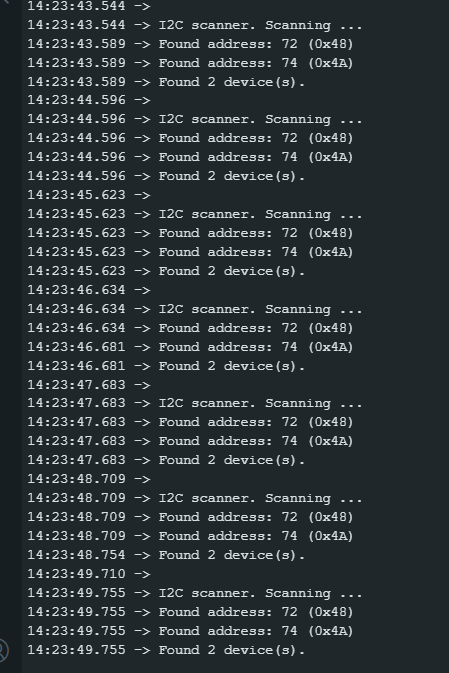The image size is (449, 673).
Task: Click the empty 14:23:49.710 log line
Action: (x=89, y=573)
